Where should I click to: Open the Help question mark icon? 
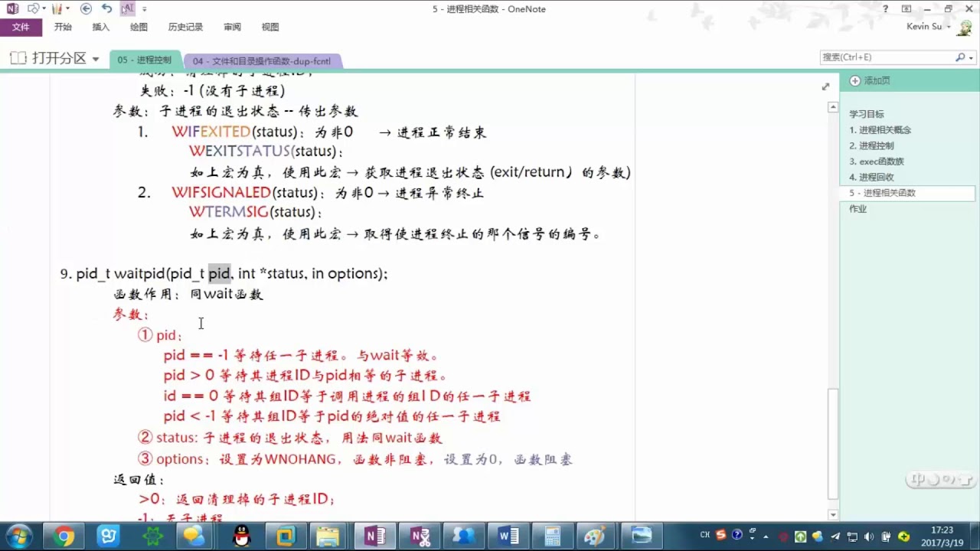pyautogui.click(x=886, y=9)
